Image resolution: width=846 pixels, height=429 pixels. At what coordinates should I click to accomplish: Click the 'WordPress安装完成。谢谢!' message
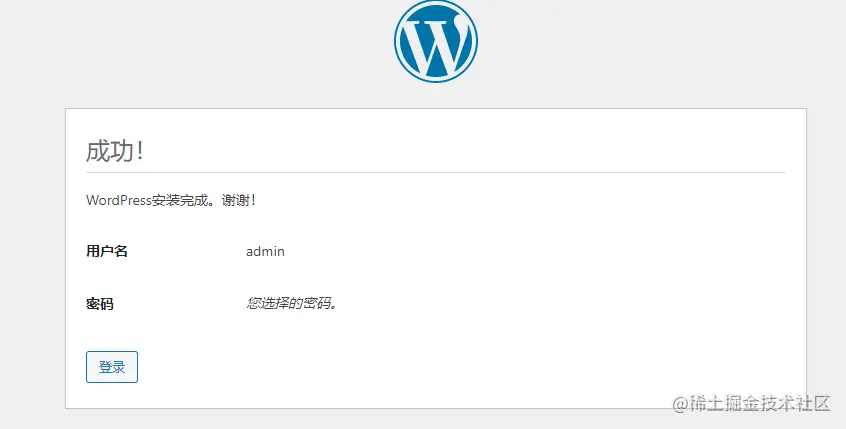click(x=171, y=200)
